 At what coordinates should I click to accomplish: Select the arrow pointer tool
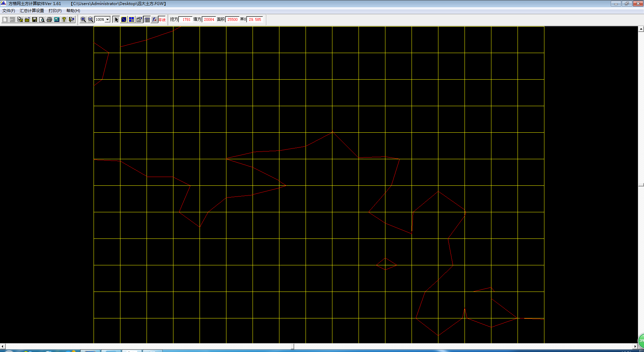coord(116,19)
